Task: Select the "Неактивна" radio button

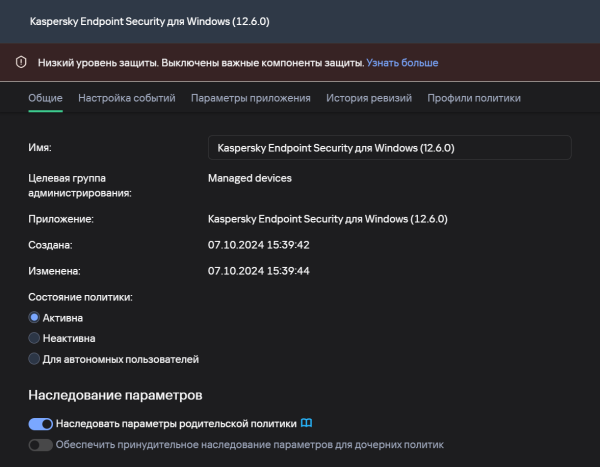Action: tap(35, 338)
